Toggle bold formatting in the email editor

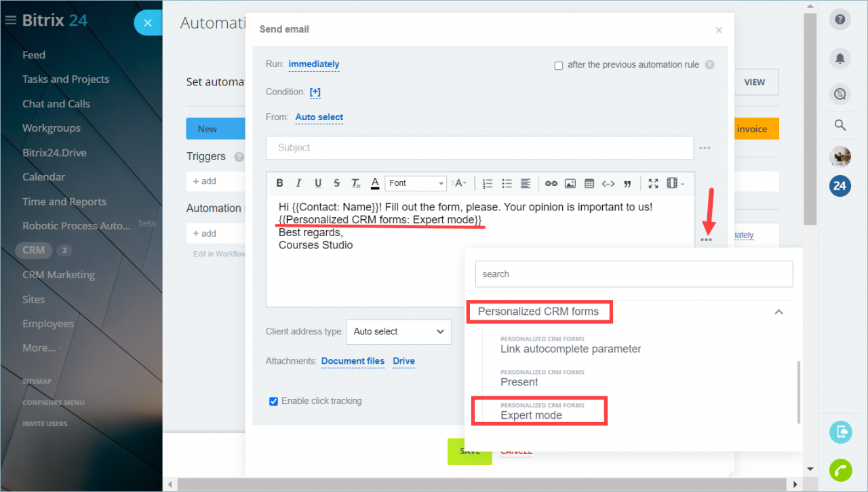[279, 183]
